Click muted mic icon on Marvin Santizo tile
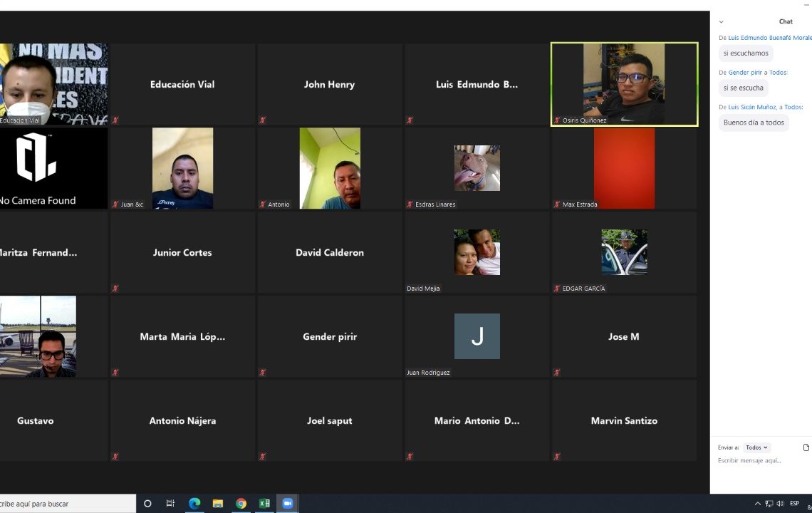Image resolution: width=812 pixels, height=513 pixels. click(x=557, y=456)
